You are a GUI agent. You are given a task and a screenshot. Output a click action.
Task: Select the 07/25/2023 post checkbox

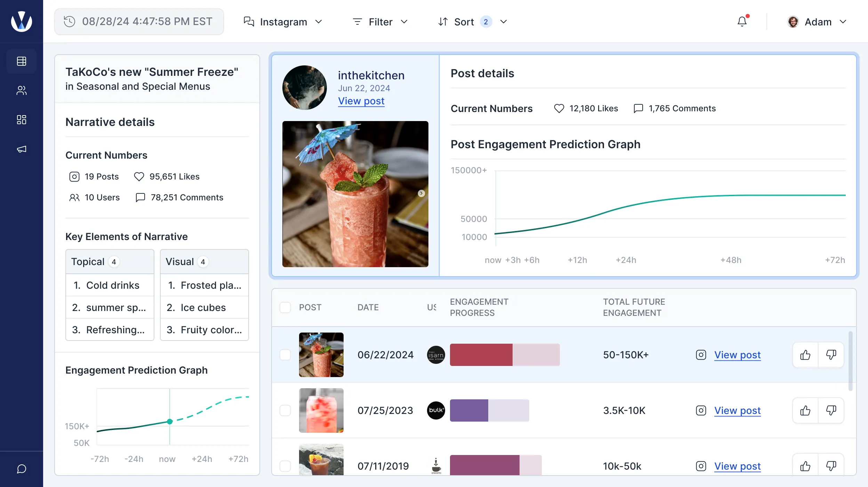click(x=285, y=410)
